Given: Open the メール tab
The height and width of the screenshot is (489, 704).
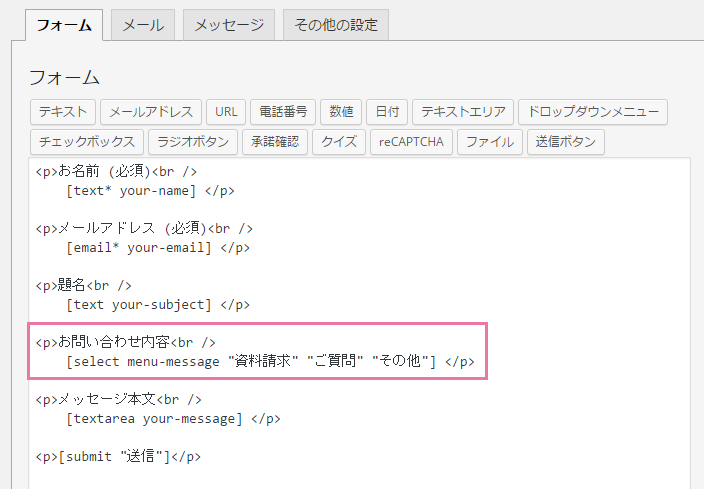Looking at the screenshot, I should click(x=143, y=25).
